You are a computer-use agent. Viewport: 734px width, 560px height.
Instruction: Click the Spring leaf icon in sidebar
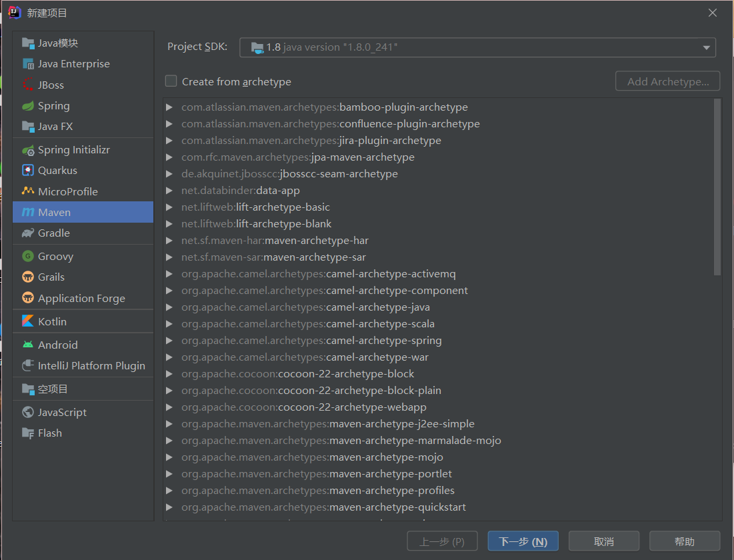tap(28, 106)
